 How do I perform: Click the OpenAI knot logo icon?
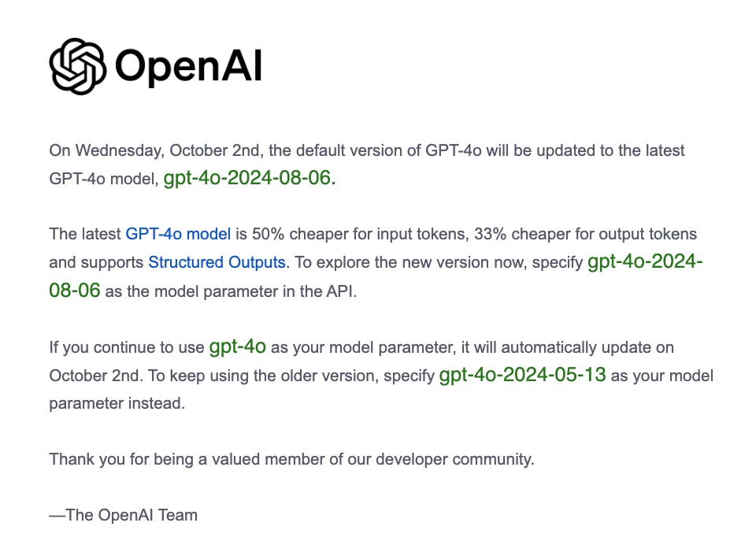(x=78, y=66)
